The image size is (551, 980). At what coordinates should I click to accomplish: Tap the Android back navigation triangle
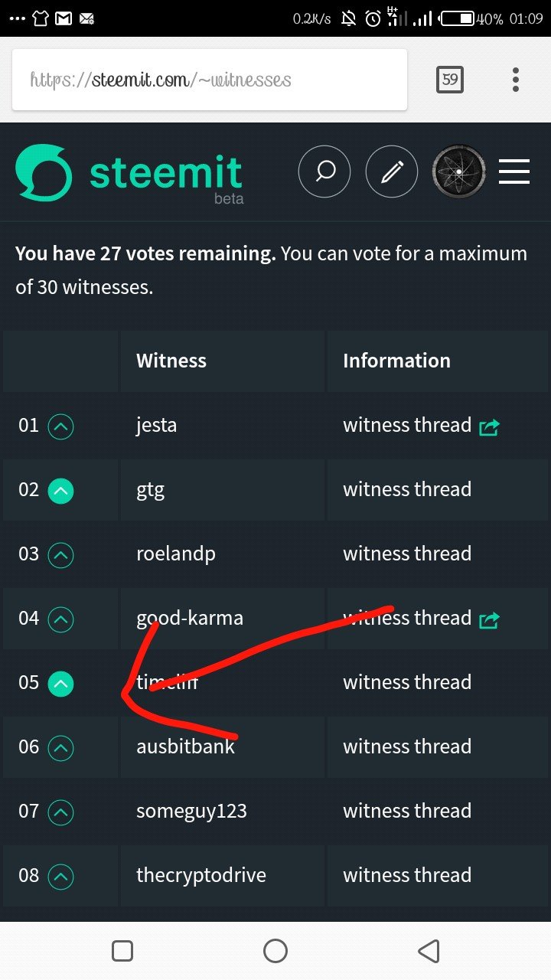click(x=429, y=951)
